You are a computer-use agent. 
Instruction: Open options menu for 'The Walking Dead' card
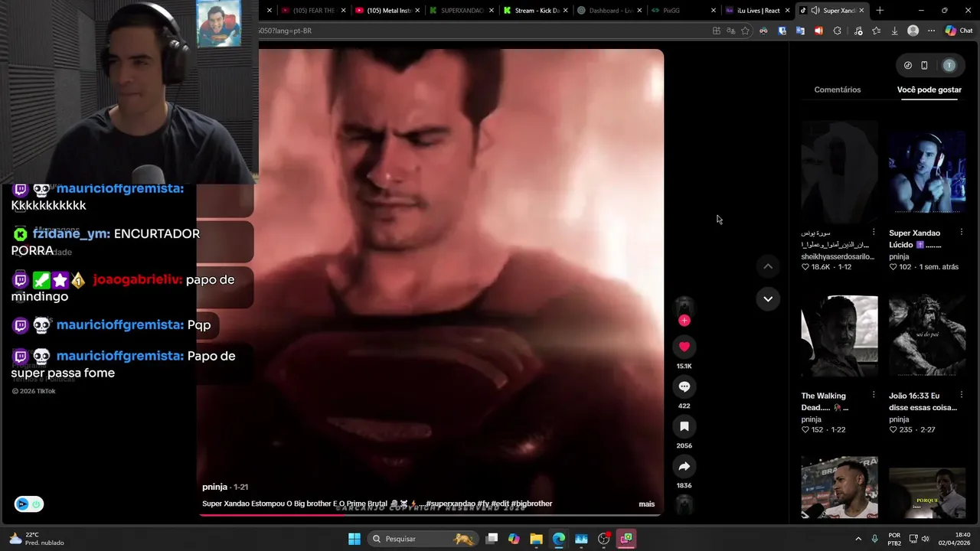coord(874,395)
